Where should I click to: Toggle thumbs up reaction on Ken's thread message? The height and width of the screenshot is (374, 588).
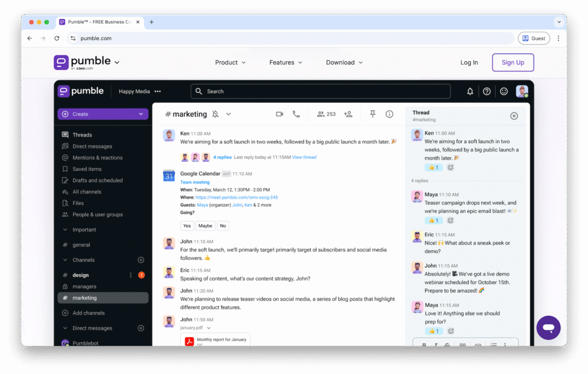click(433, 167)
